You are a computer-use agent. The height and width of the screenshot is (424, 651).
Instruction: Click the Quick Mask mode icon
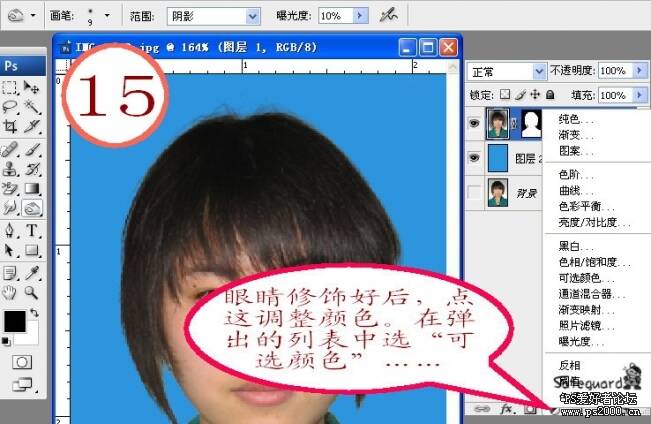point(21,361)
